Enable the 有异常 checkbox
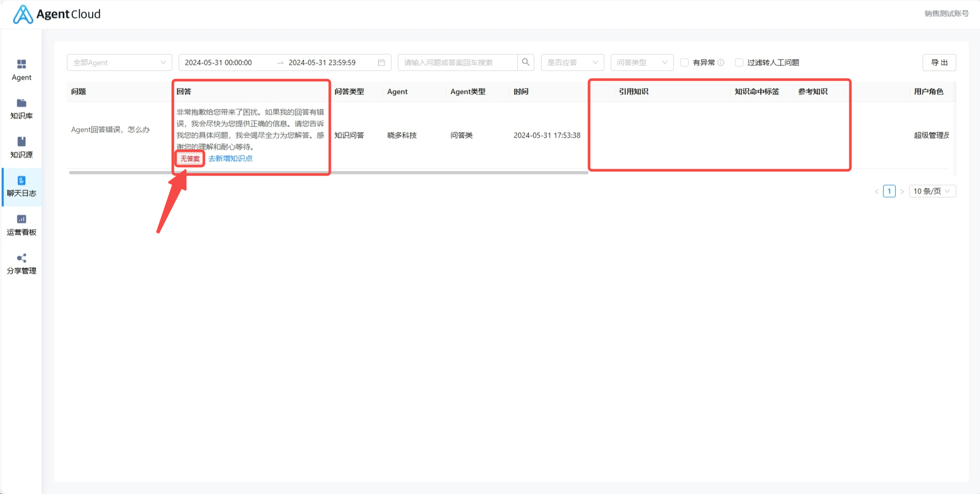Viewport: 980px width, 494px height. (684, 62)
